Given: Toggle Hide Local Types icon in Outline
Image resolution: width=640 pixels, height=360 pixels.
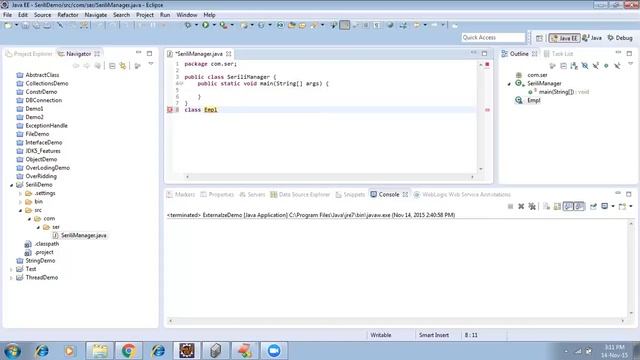Looking at the screenshot, I should click(617, 66).
